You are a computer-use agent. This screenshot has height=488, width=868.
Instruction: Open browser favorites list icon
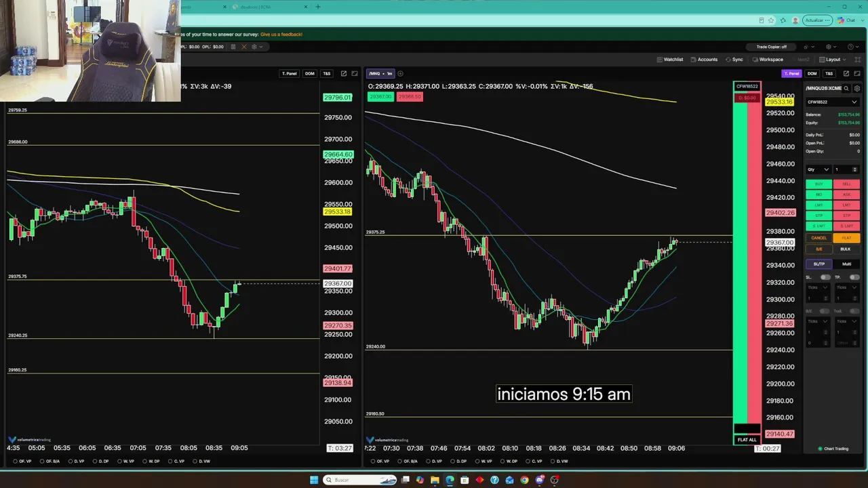pos(782,20)
